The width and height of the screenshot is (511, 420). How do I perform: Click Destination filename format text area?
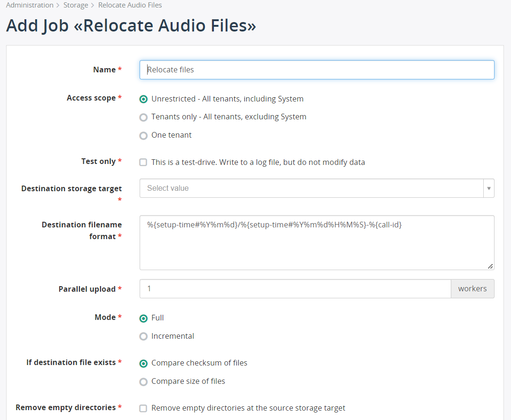[x=317, y=242]
